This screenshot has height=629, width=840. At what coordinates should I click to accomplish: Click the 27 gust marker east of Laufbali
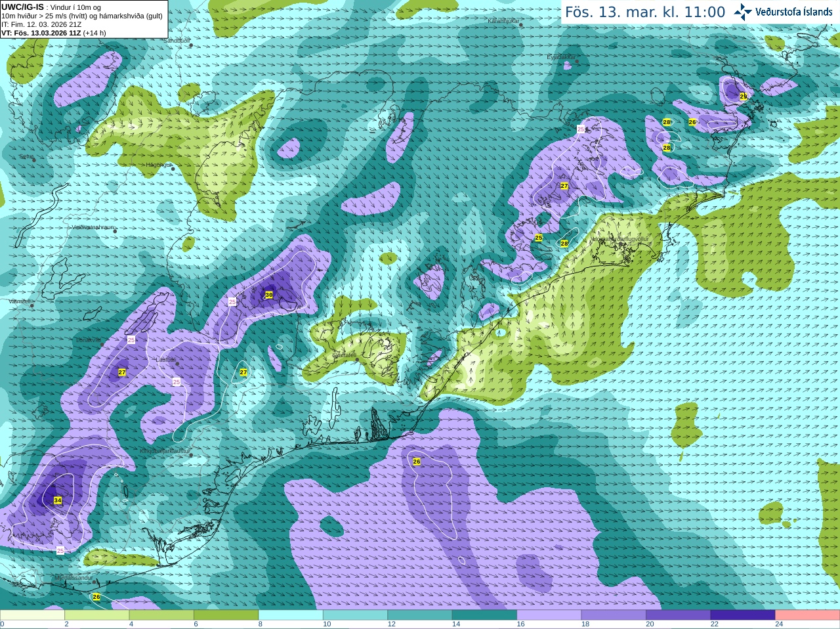coord(243,372)
